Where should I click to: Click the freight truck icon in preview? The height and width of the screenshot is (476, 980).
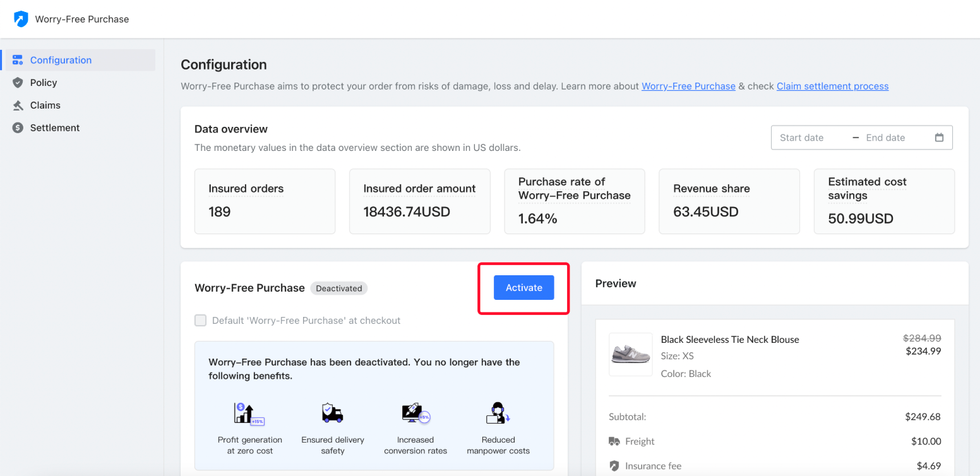pos(614,441)
